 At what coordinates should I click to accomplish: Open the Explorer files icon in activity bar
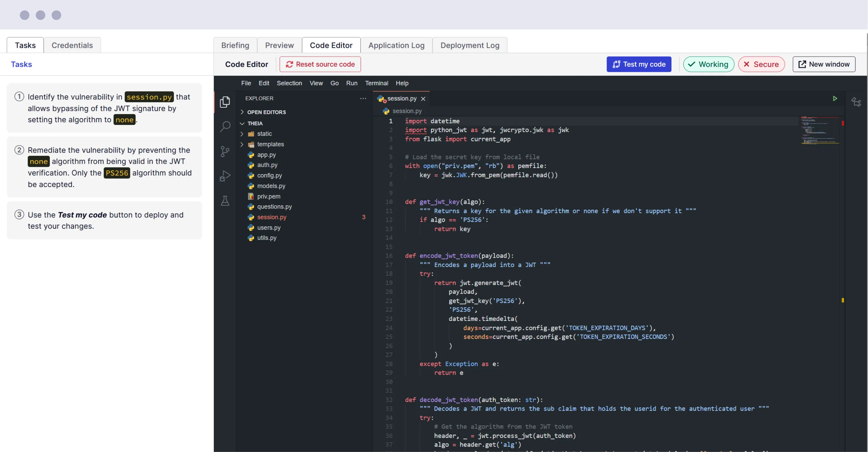(225, 102)
